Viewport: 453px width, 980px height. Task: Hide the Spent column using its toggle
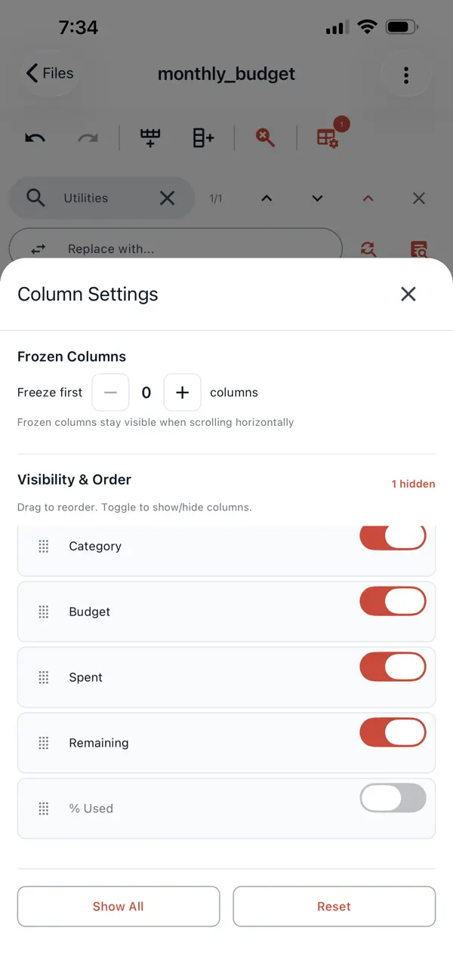(x=393, y=667)
